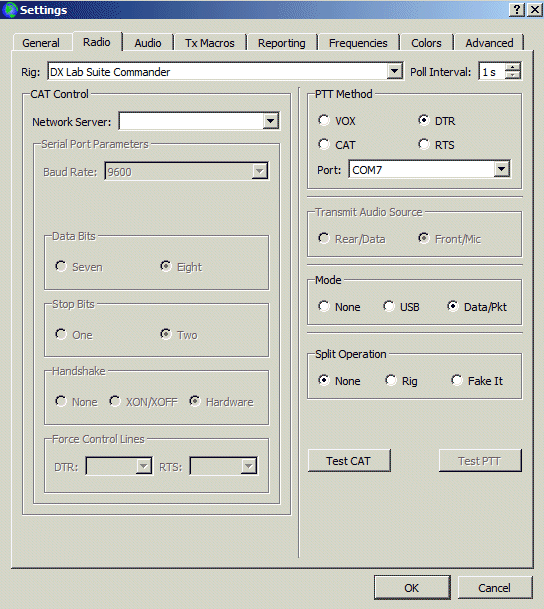Click the Test CAT button
544x609 pixels.
tap(349, 461)
